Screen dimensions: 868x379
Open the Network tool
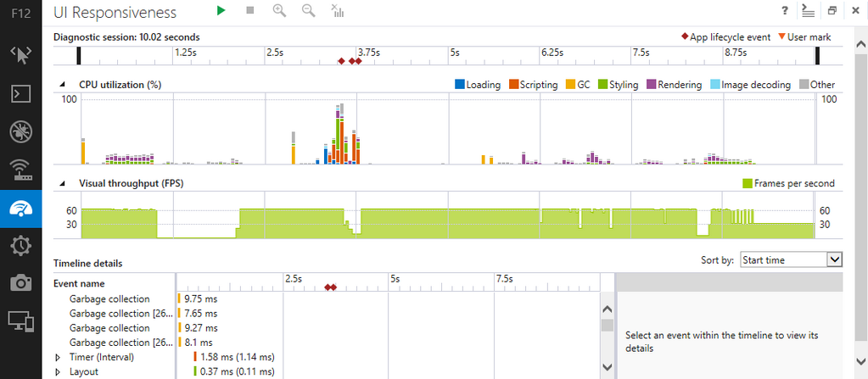(x=21, y=170)
